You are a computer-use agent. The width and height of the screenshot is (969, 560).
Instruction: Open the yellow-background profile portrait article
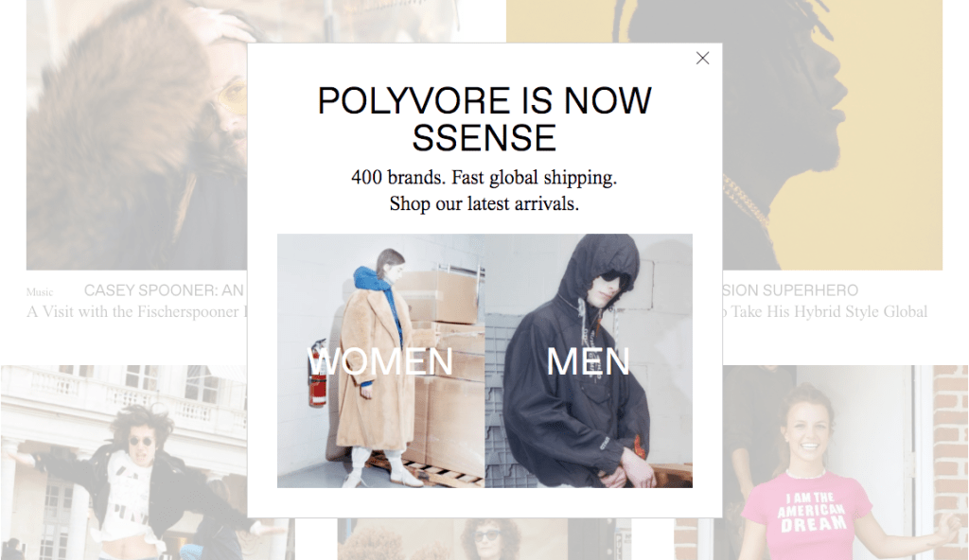coord(833,134)
